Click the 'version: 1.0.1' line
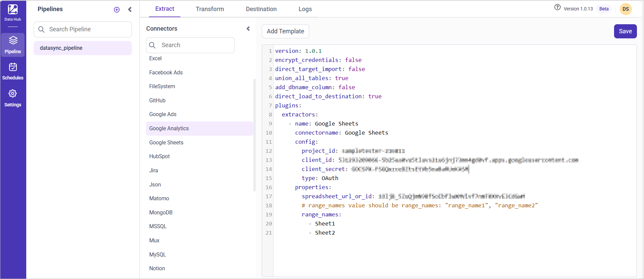Screen dimensions: 644x279 tap(298, 51)
